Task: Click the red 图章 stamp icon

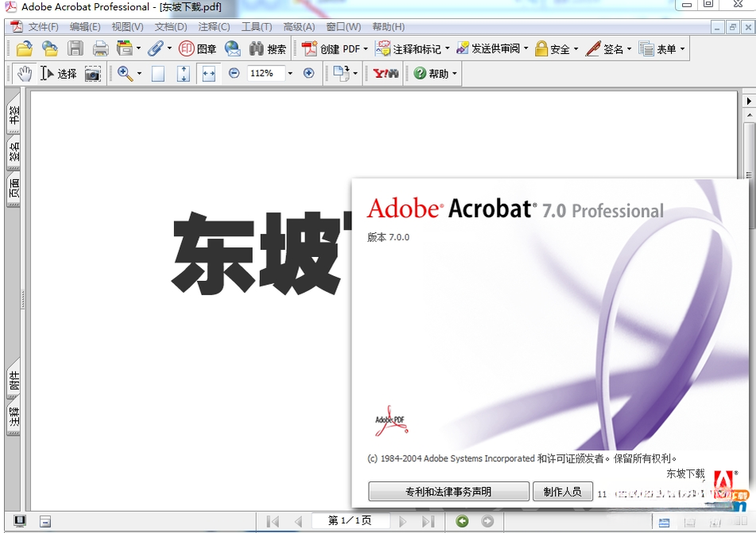Action: [x=197, y=49]
